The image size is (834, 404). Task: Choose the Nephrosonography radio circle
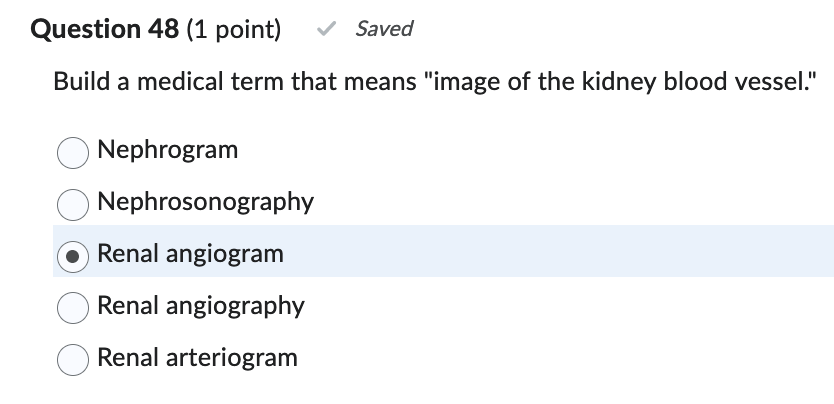(73, 203)
